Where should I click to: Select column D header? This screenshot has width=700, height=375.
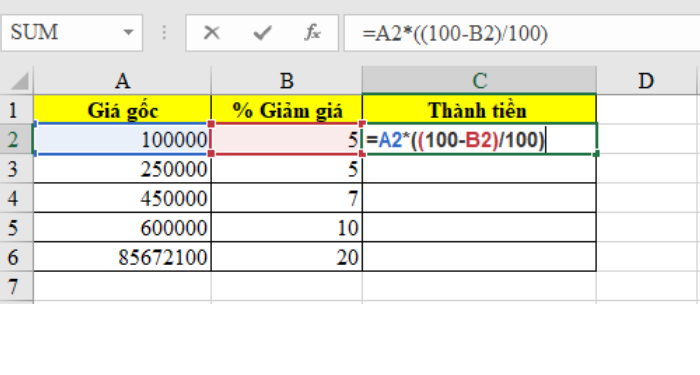point(646,81)
